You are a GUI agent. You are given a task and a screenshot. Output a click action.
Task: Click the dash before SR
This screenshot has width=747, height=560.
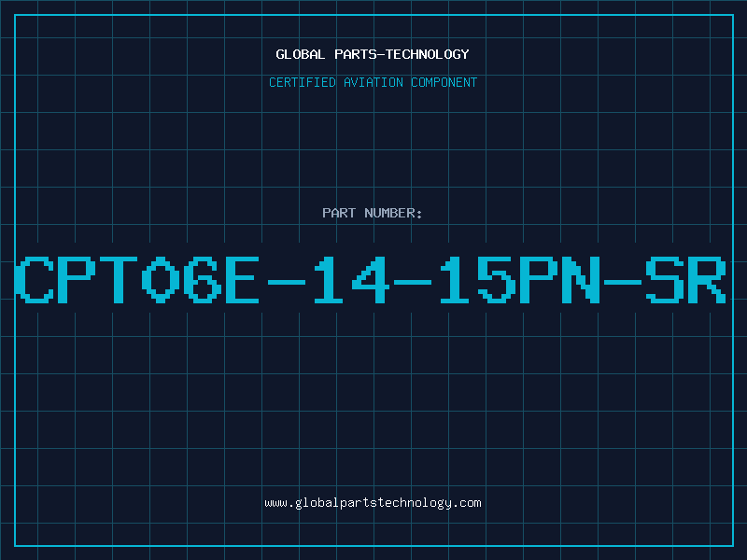click(623, 282)
